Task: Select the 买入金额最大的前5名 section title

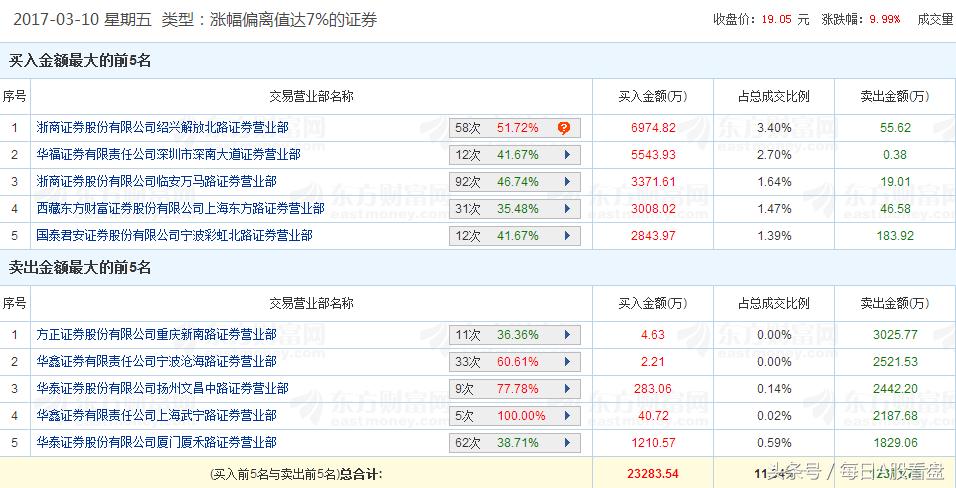Action: [80, 60]
